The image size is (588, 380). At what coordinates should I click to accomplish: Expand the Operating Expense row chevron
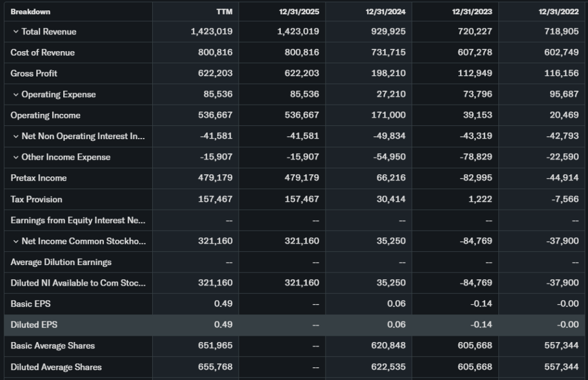(x=16, y=94)
